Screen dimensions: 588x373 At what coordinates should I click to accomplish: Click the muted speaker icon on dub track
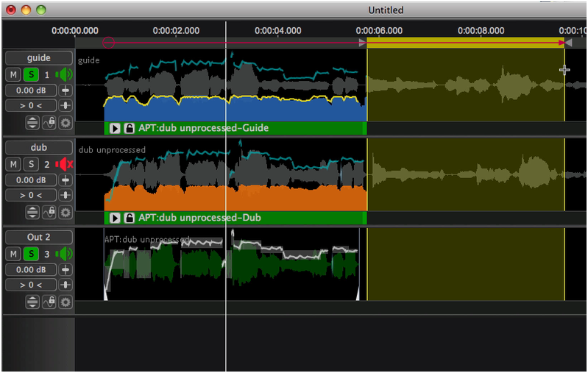65,164
